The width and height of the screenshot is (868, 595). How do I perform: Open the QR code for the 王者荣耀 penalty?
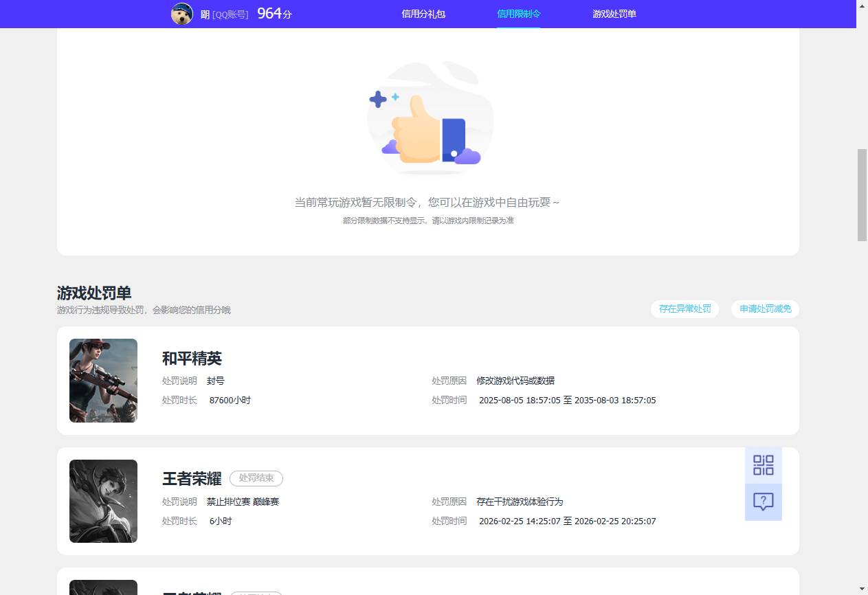pyautogui.click(x=763, y=465)
